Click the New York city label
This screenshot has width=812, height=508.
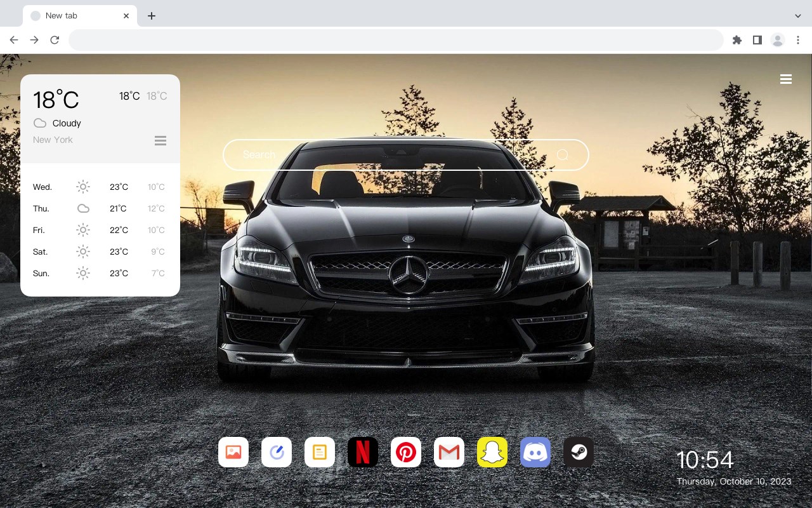click(x=53, y=140)
